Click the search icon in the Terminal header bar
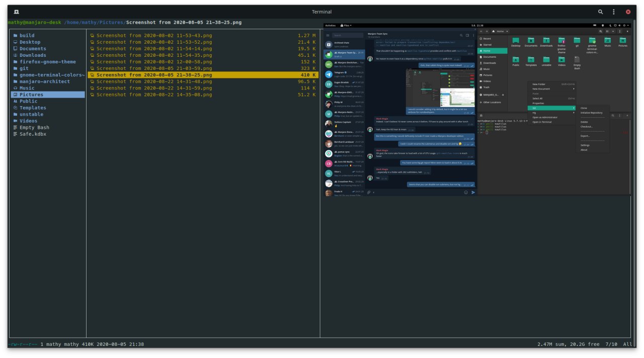Image resolution: width=644 pixels, height=358 pixels. pos(600,11)
